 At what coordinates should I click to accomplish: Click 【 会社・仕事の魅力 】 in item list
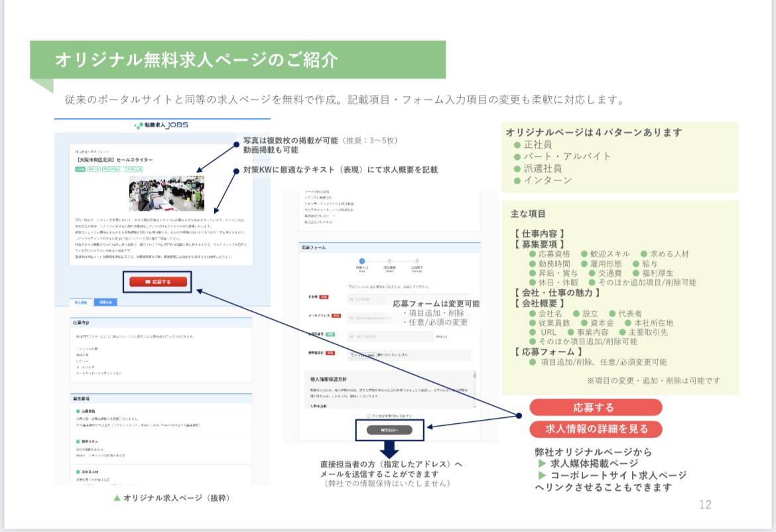point(556,293)
